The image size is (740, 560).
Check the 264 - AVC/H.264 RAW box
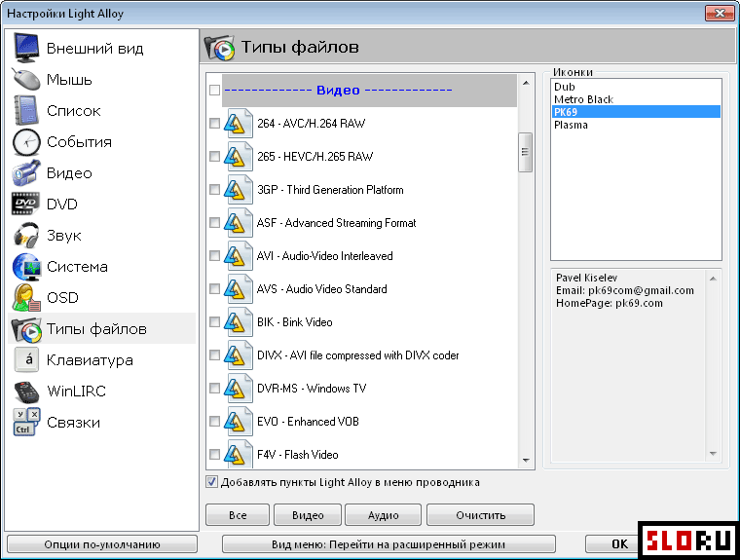tap(214, 124)
